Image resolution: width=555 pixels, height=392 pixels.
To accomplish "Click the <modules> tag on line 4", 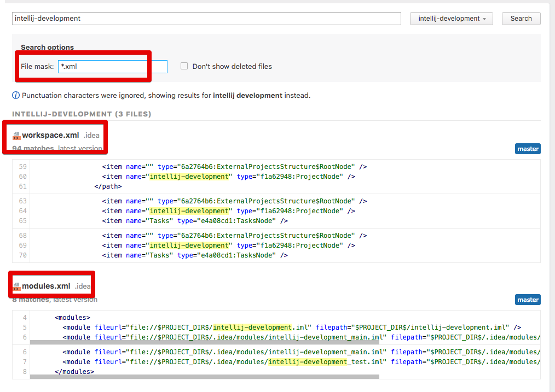I will 73,318.
